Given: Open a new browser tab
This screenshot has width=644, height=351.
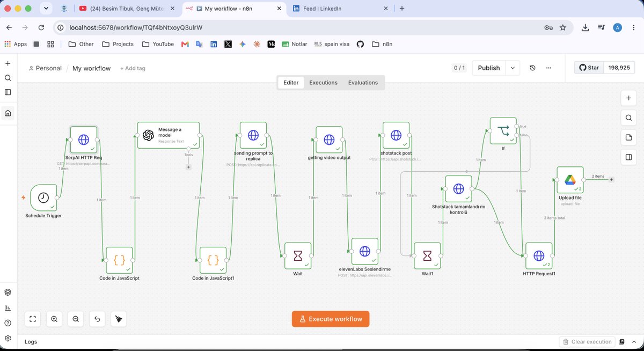Looking at the screenshot, I should tap(402, 9).
